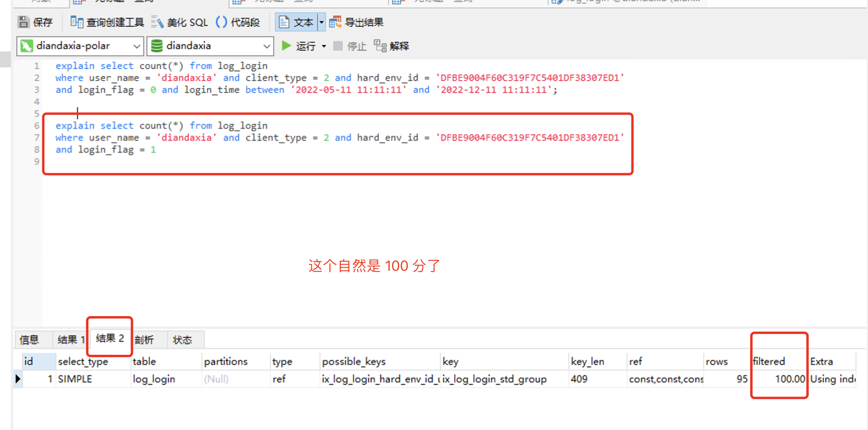
Task: Open the Query Builder tool (查询创建工具)
Action: click(x=76, y=22)
